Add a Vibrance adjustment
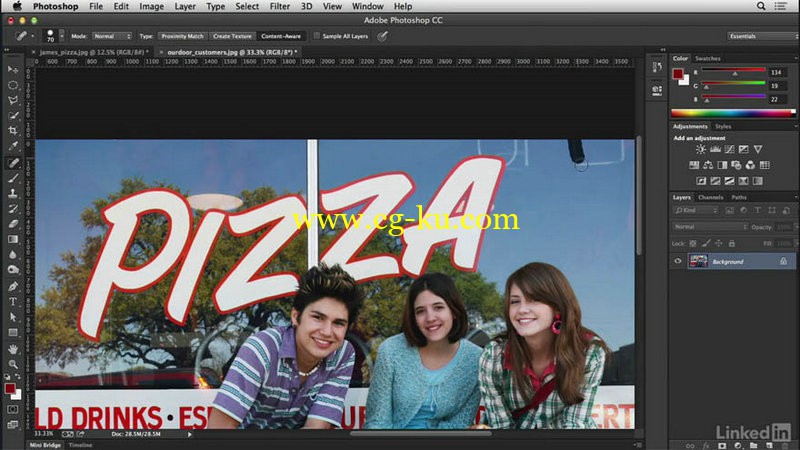800x450 pixels. (758, 149)
